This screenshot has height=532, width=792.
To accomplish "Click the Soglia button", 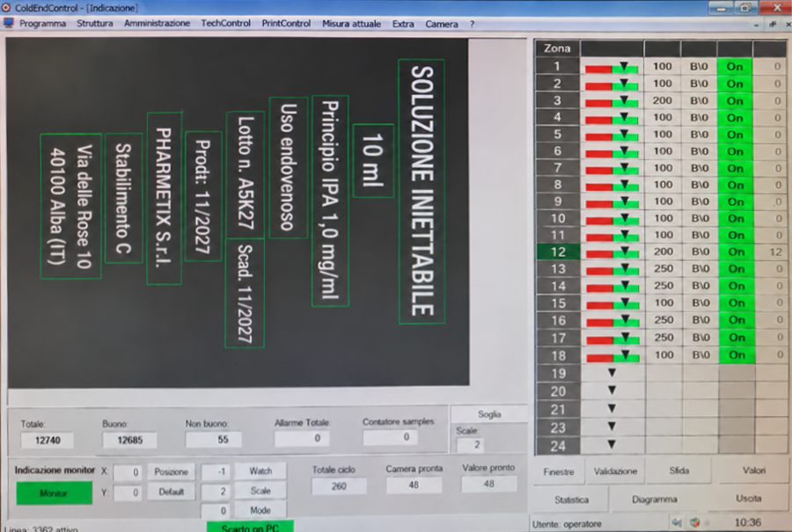I will pos(489,414).
